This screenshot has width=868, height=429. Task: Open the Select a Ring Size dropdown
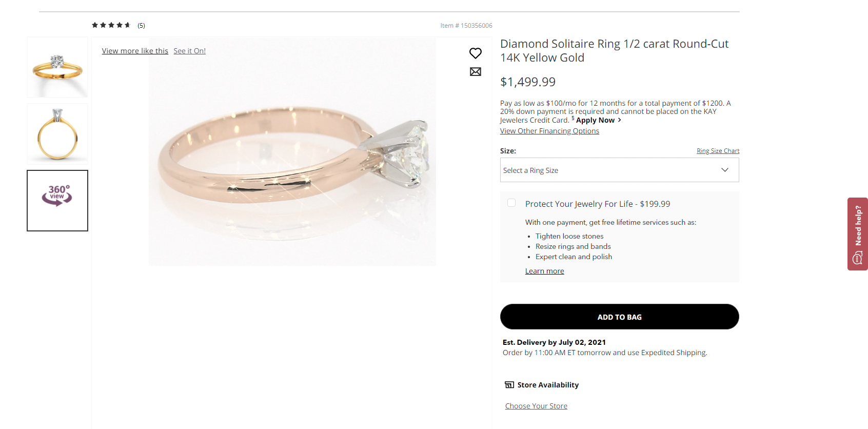610,170
